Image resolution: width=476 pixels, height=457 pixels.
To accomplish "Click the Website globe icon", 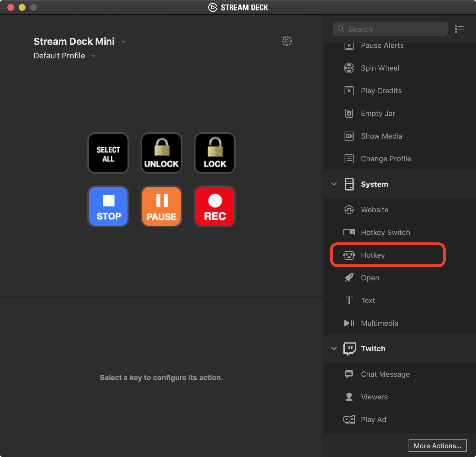I will (349, 210).
